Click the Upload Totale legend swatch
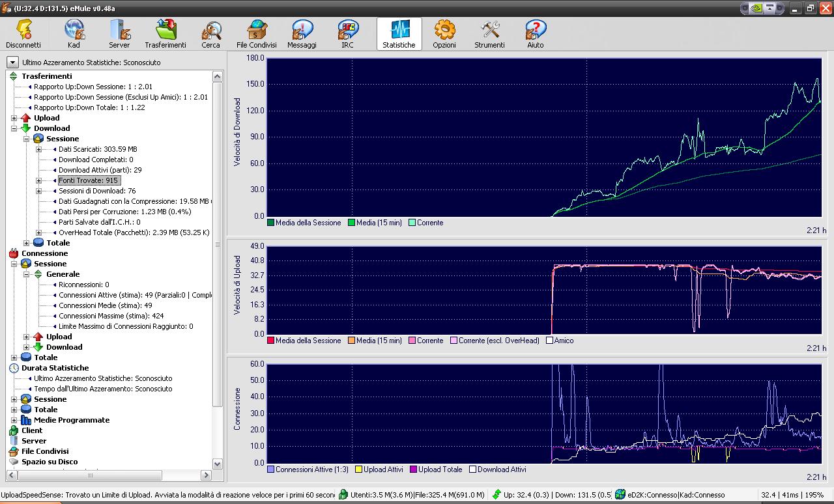 point(412,469)
